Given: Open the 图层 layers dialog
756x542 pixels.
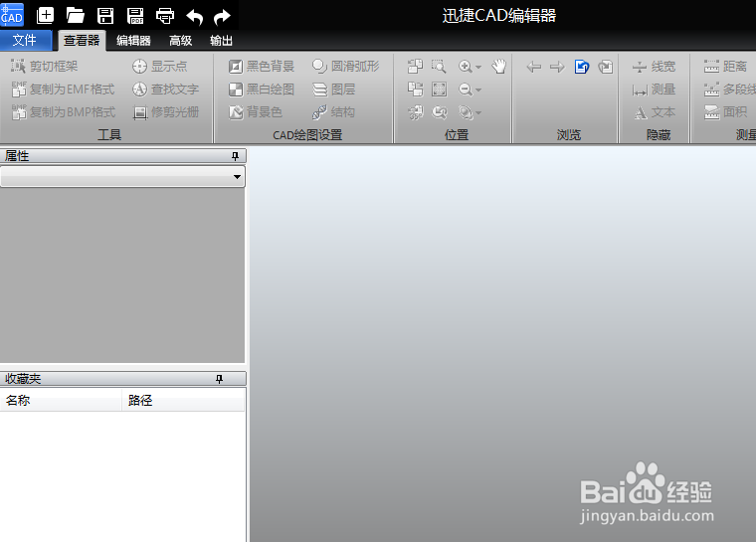Looking at the screenshot, I should pos(333,90).
